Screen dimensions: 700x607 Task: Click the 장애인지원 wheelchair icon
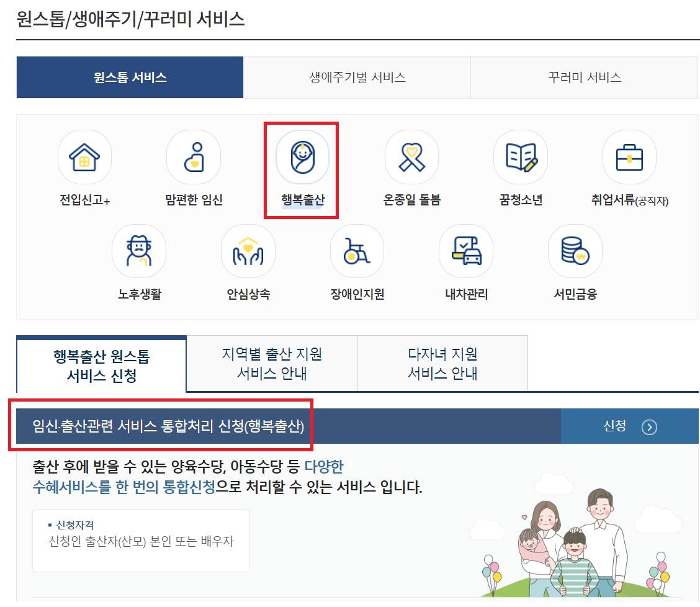[x=357, y=251]
